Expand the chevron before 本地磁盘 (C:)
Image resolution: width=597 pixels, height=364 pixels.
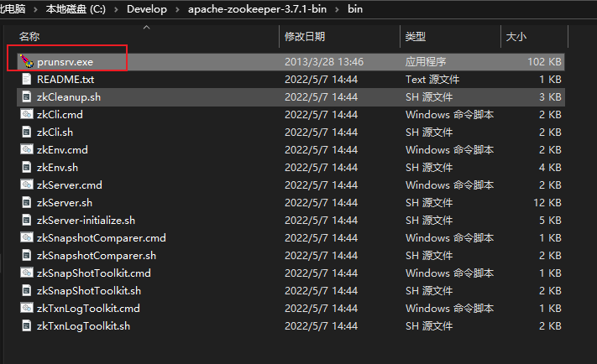point(35,9)
